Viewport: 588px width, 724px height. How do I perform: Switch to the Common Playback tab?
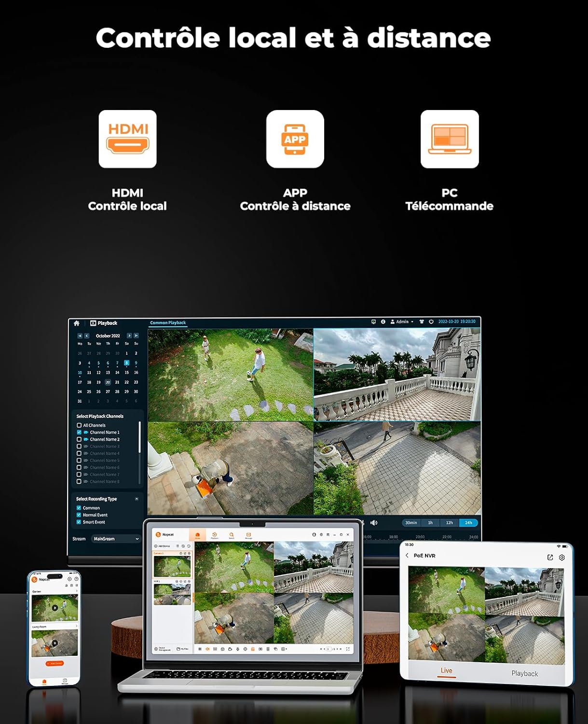(168, 323)
